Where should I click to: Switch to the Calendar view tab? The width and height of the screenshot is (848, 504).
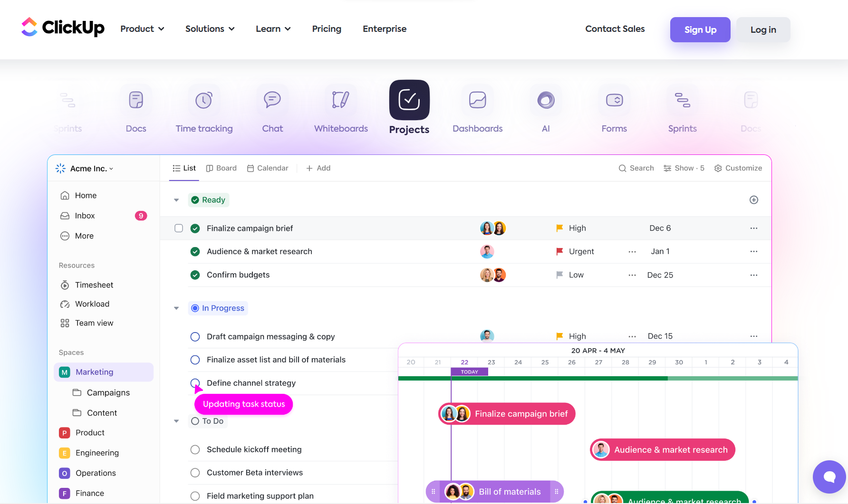pyautogui.click(x=268, y=168)
